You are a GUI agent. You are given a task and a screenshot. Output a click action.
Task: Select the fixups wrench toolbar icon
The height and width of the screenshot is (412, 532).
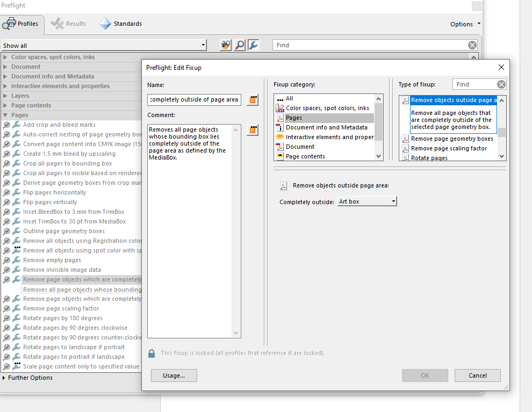point(254,45)
